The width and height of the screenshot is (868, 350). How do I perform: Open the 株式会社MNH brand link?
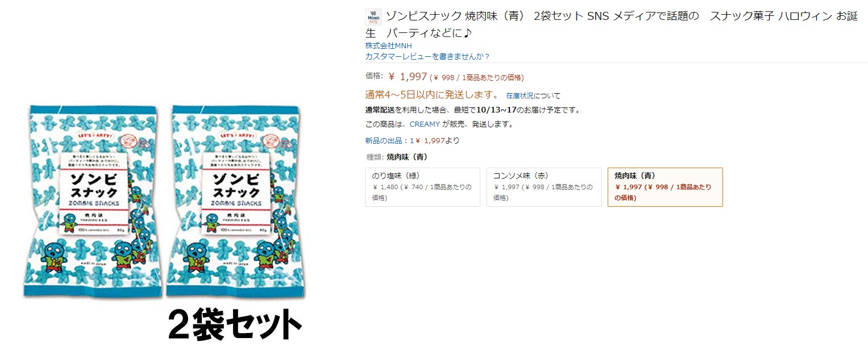[388, 45]
